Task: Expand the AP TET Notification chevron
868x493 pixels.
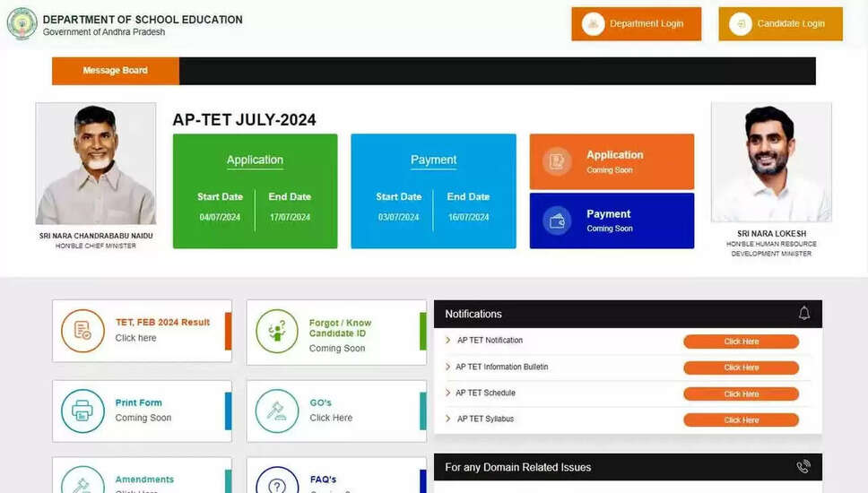Action: [448, 341]
